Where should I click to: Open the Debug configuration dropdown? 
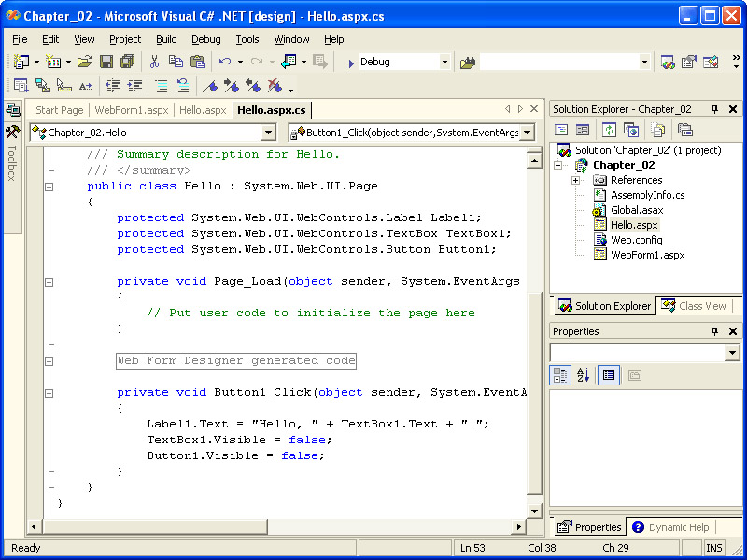444,62
